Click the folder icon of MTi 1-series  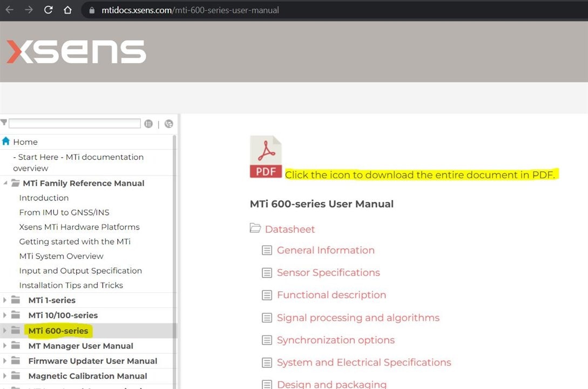tap(15, 300)
